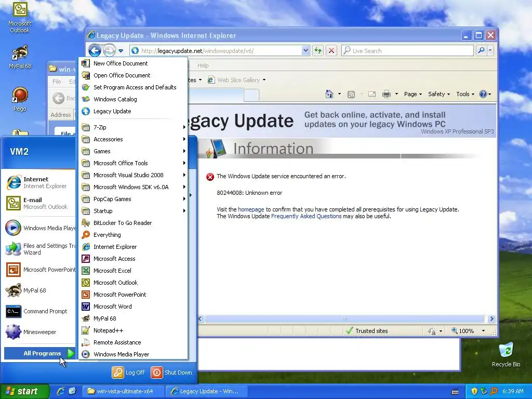The image size is (532, 399).
Task: Click the Live Search box
Action: coord(407,51)
